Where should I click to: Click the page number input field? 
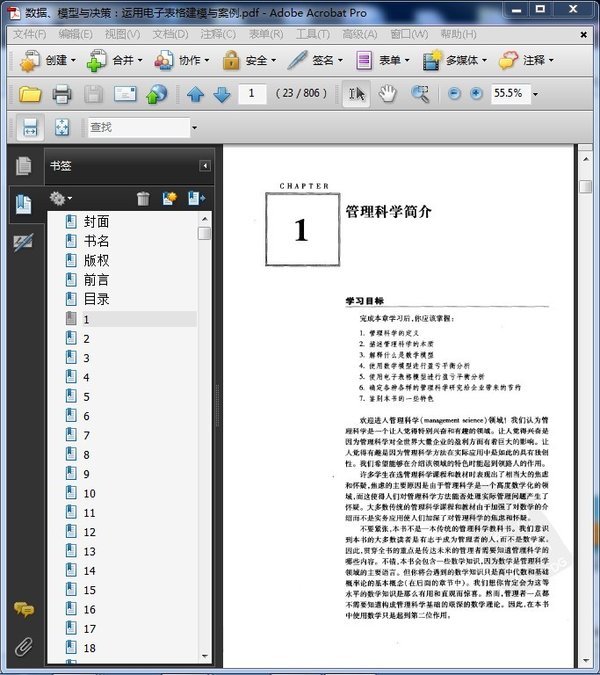[x=252, y=93]
